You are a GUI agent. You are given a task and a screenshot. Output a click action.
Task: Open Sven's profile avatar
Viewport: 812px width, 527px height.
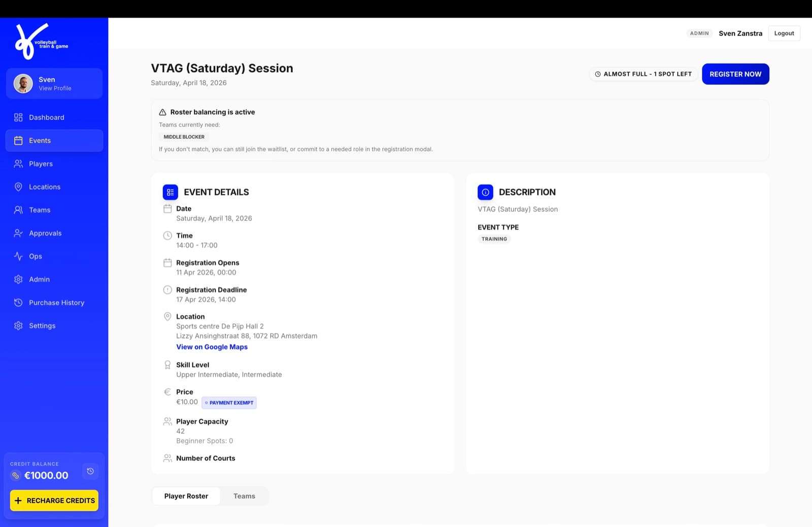click(x=23, y=83)
